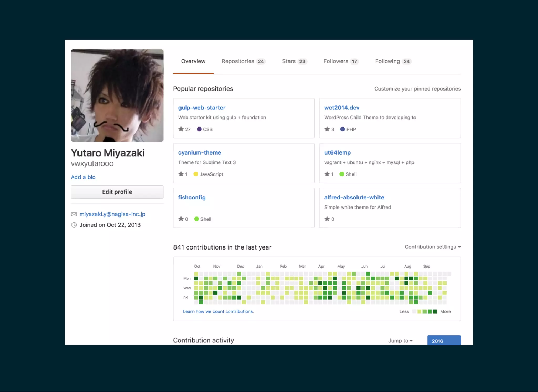Image resolution: width=538 pixels, height=392 pixels.
Task: Open Customize your pinned repositories link
Action: click(417, 89)
